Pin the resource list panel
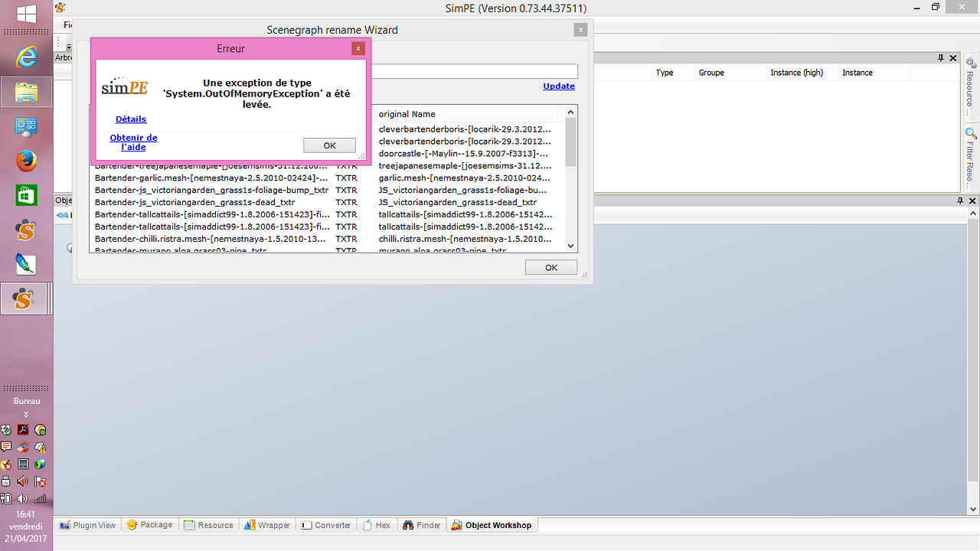Image resolution: width=980 pixels, height=551 pixels. 941,58
